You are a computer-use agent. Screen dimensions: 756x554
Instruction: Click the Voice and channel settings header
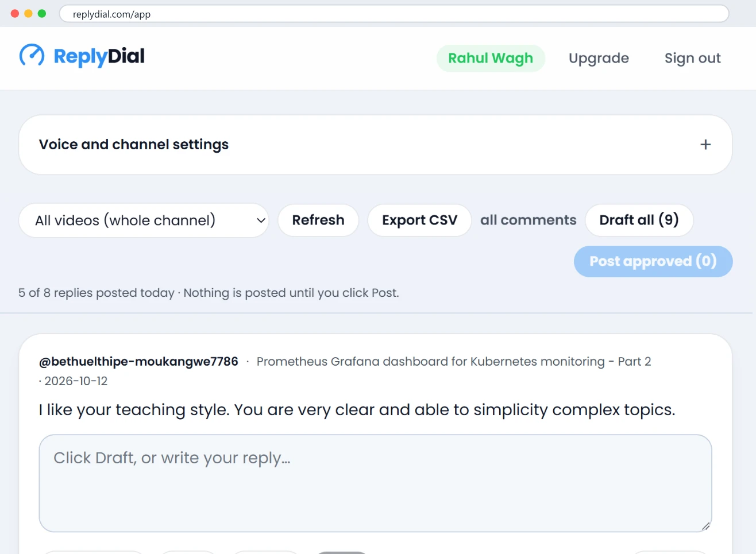pyautogui.click(x=375, y=145)
